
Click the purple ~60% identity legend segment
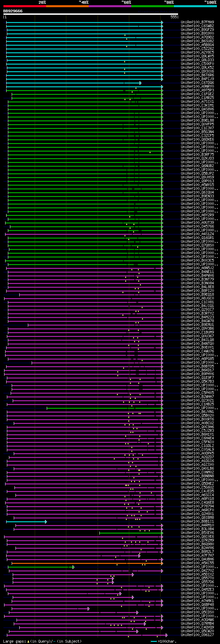pos(110,6)
